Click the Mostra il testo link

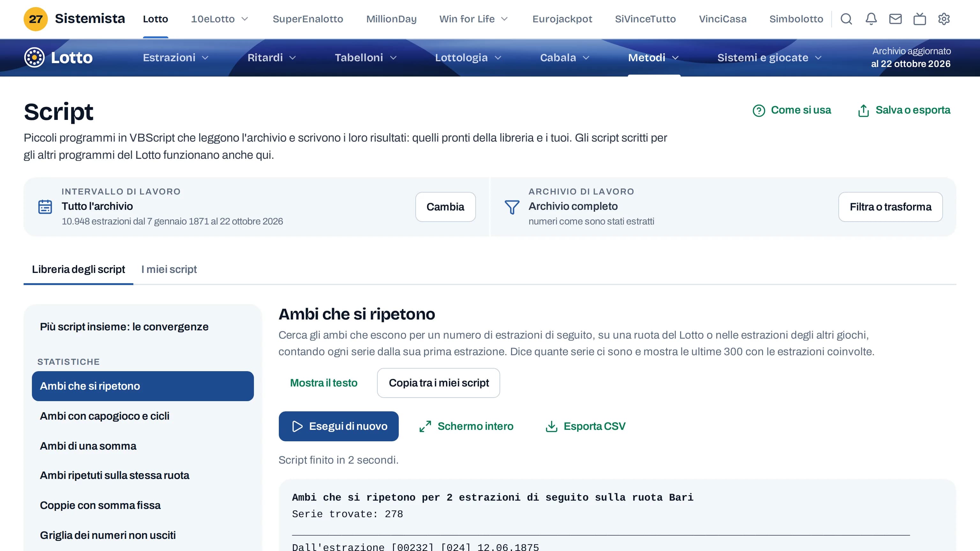(323, 383)
